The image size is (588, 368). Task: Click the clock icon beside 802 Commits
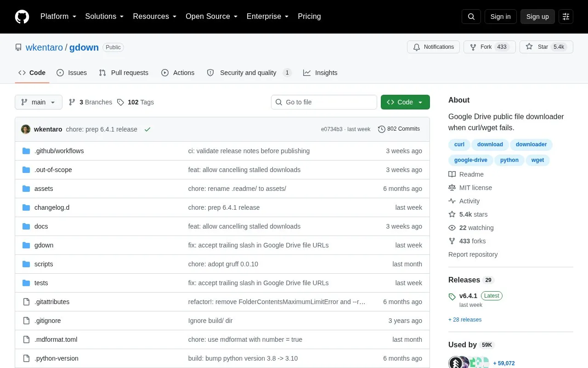382,129
